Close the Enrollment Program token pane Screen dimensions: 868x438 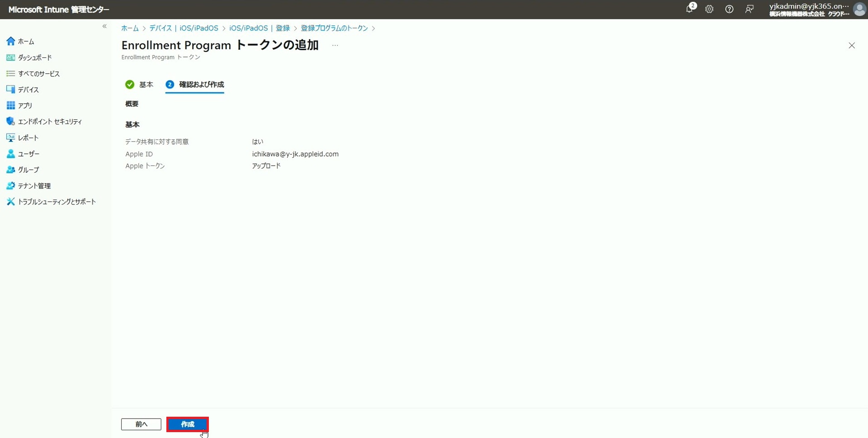point(852,45)
